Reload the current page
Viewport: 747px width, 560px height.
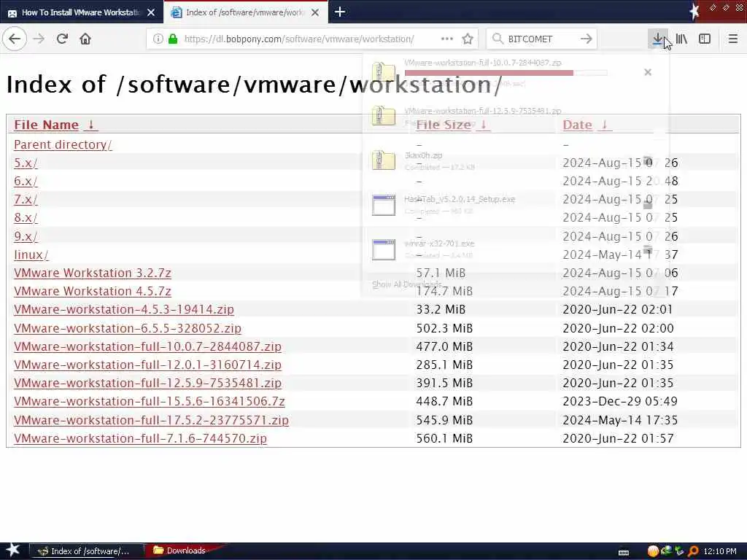click(x=62, y=39)
